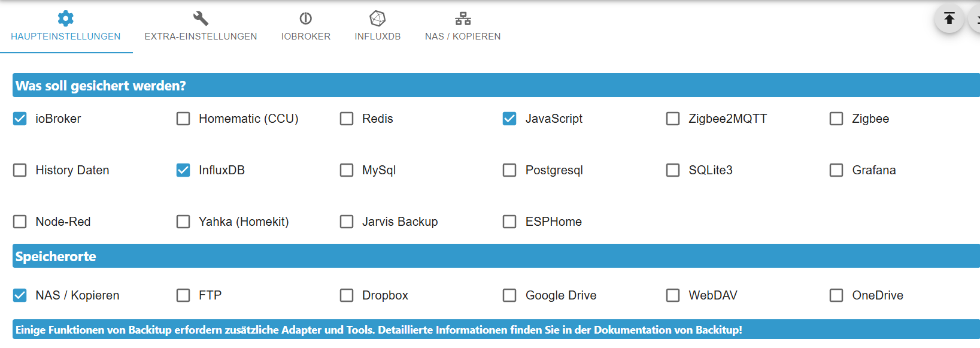Enable Node-Red backup
This screenshot has width=980, height=348.
20,222
